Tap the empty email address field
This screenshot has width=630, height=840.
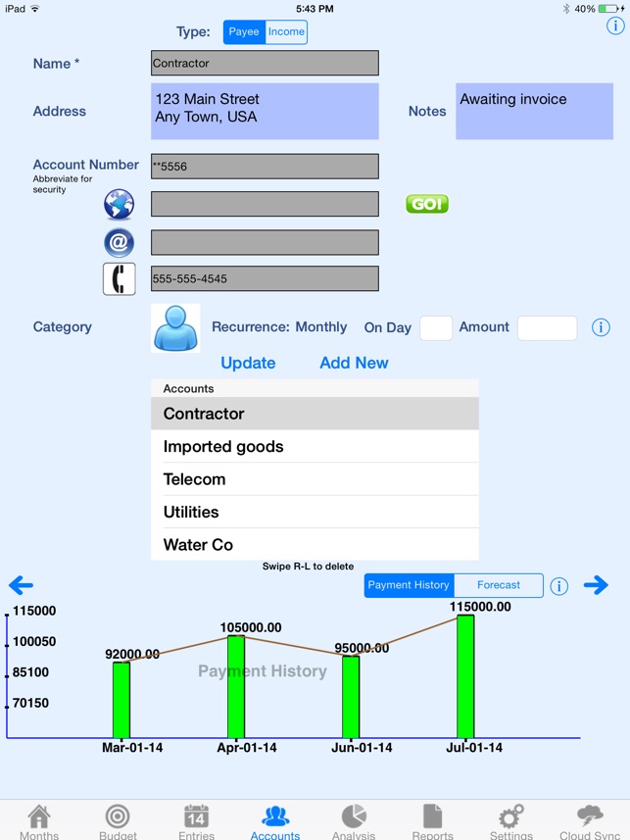tap(265, 243)
